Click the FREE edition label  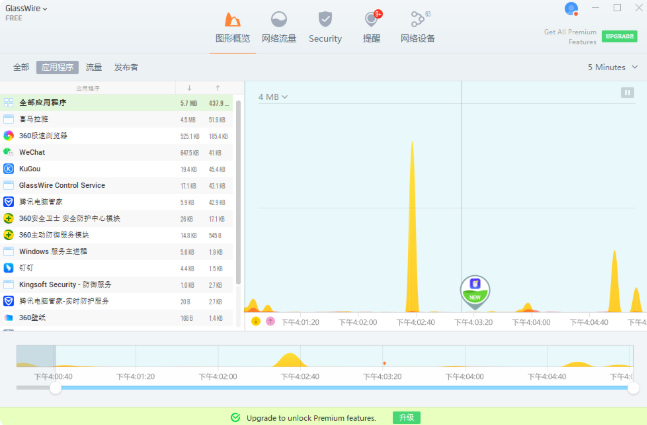pos(14,18)
